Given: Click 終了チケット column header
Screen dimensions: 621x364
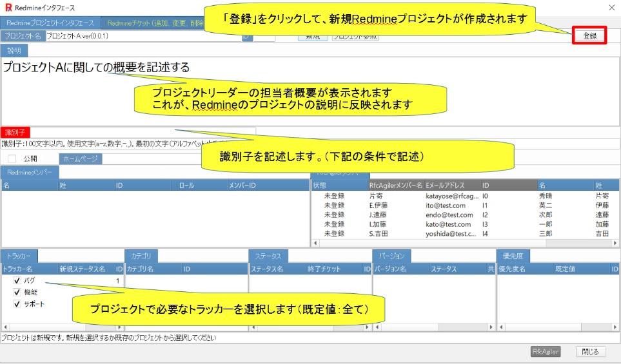Looking at the screenshot, I should tap(334, 269).
